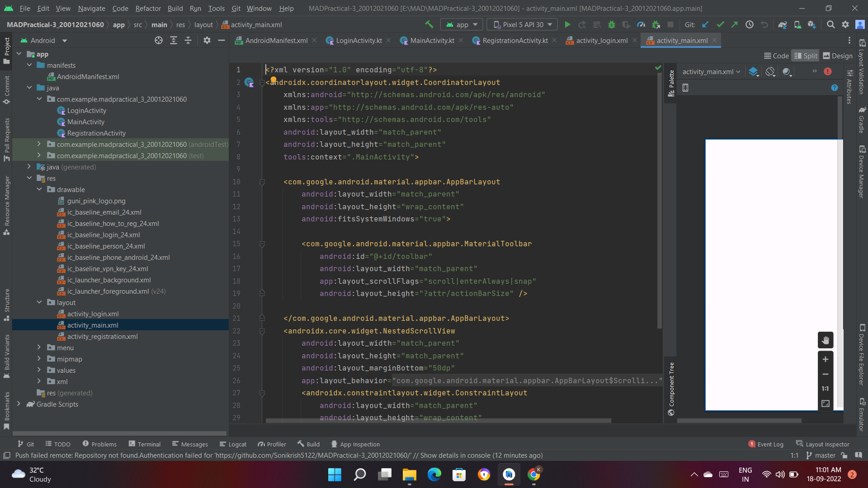Click the Search Everywhere magnifier icon
Viewport: 868px width, 488px height.
pos(830,24)
